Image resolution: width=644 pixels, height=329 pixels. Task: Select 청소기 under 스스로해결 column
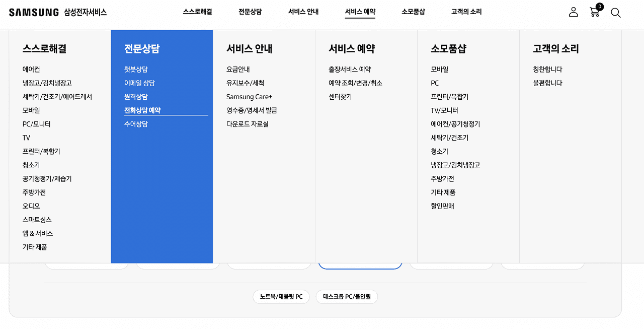31,165
